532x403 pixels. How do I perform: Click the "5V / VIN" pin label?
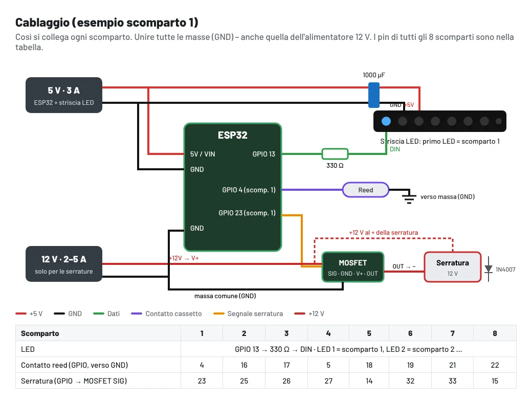(x=203, y=154)
